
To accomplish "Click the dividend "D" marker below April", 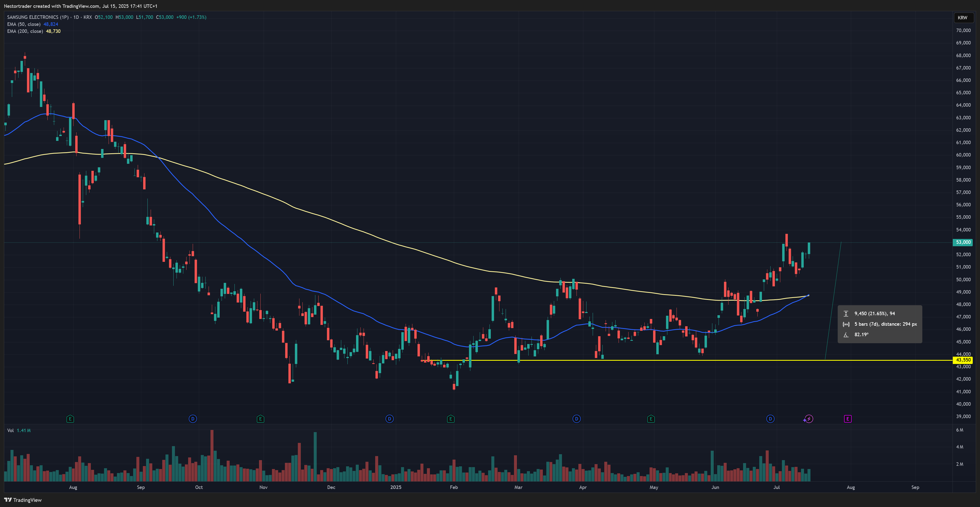I will click(x=576, y=419).
